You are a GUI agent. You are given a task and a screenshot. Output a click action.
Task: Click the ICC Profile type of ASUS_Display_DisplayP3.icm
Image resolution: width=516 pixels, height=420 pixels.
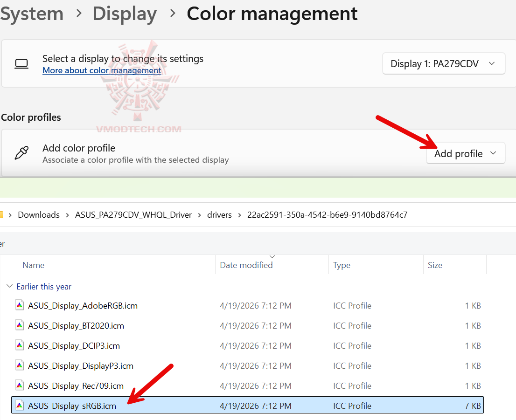coord(352,366)
